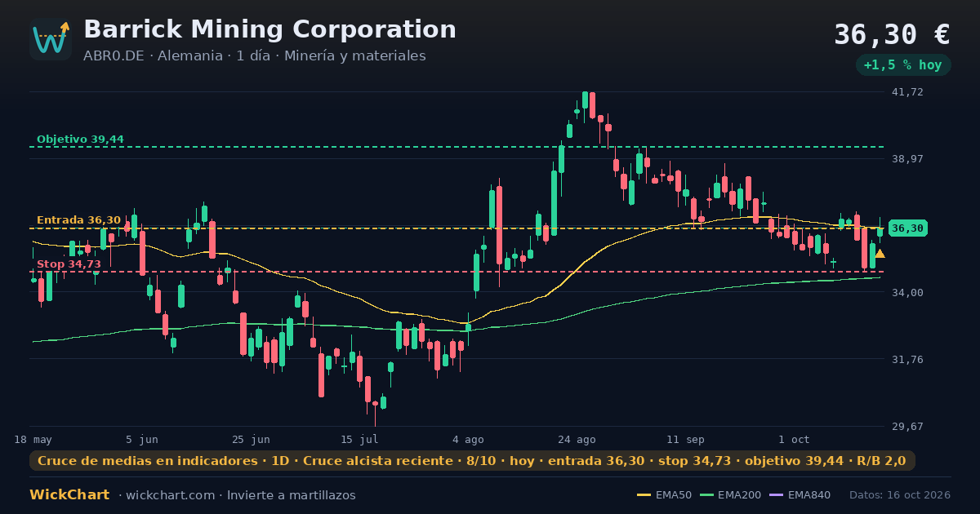Click the green 36,30 price tag
The width and height of the screenshot is (980, 514).
pyautogui.click(x=907, y=228)
